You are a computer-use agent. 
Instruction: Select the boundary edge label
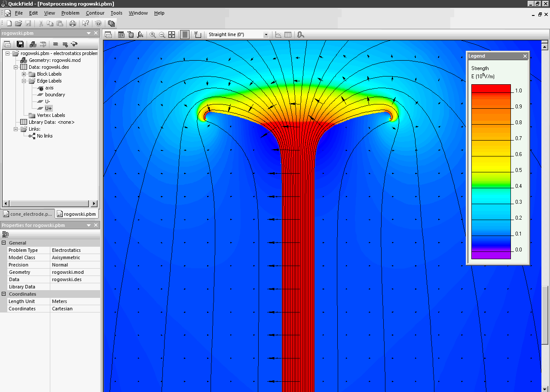pos(55,95)
